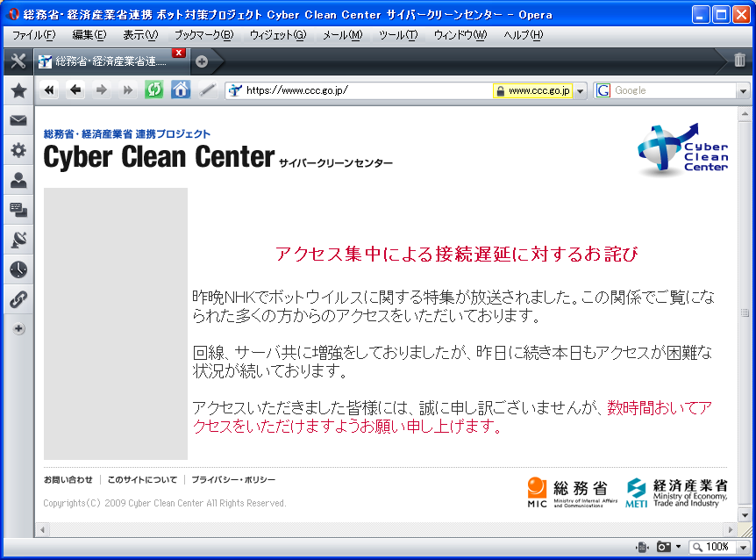Screen dimensions: 756x560
Task: Go forward one page
Action: (101, 90)
